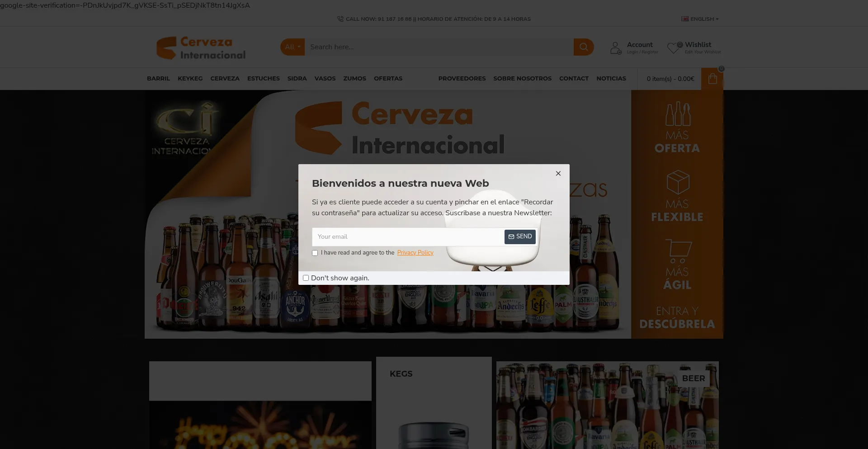Viewport: 868px width, 449px height.
Task: Enable the Don't show again checkbox
Action: (306, 278)
